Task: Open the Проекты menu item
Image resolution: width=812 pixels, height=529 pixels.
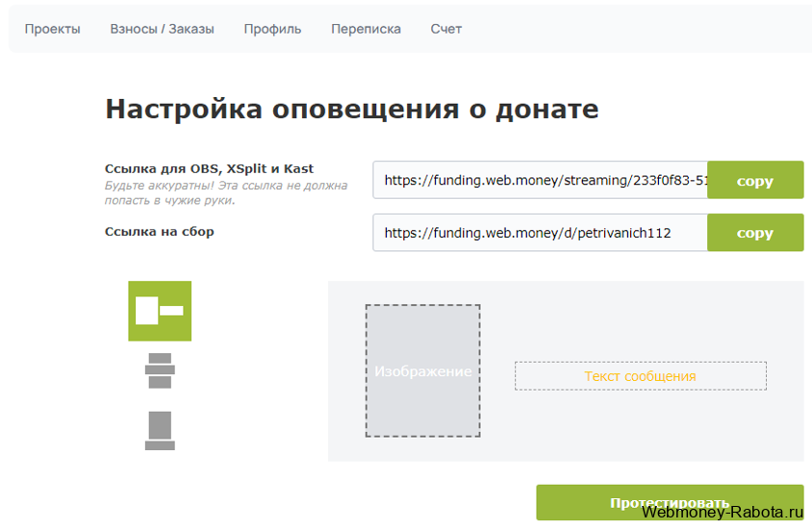Action: tap(52, 29)
